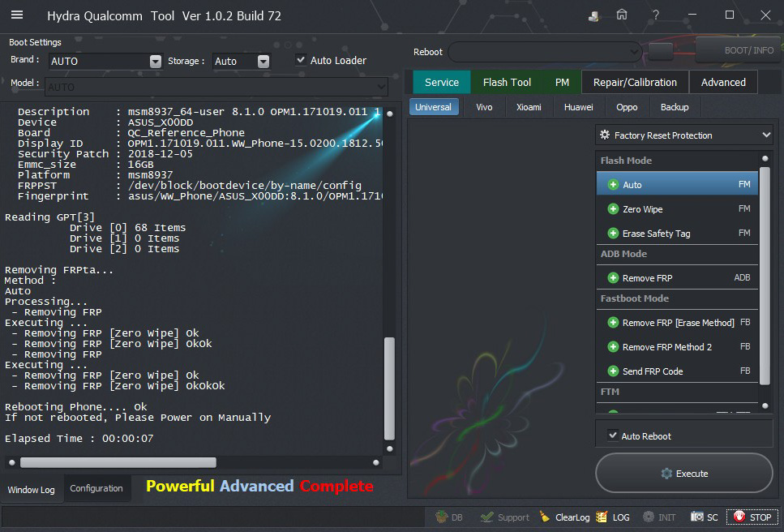Select Zero Wipe plus icon
The image size is (784, 532).
pos(613,208)
